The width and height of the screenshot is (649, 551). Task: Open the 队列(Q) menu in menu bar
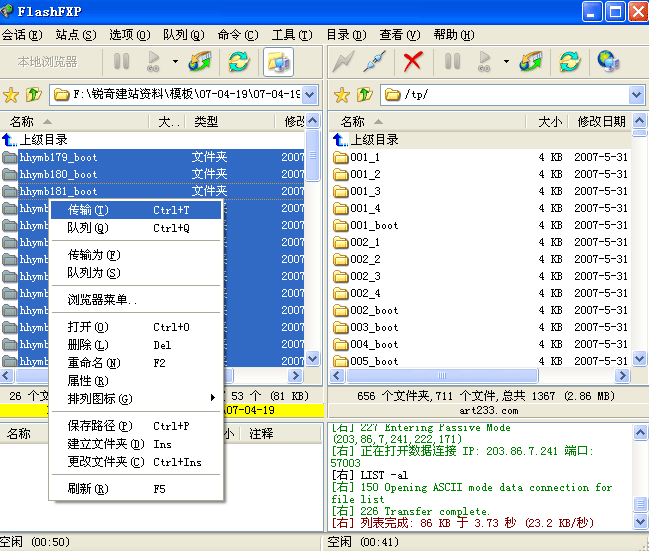(183, 35)
